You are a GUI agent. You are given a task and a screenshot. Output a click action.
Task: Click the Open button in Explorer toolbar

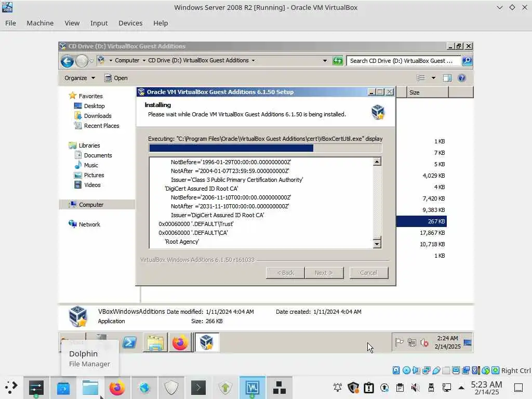[116, 78]
